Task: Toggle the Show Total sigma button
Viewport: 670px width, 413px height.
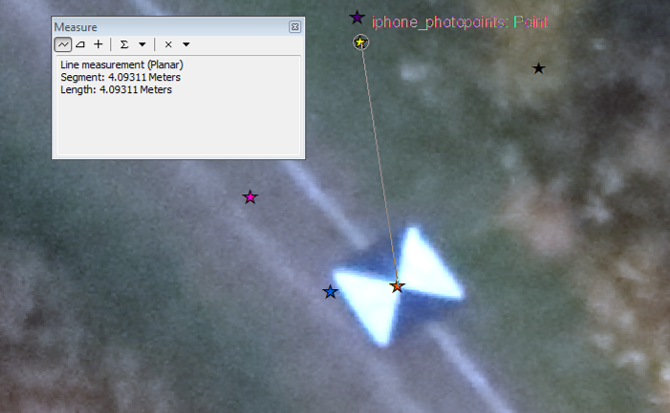Action: coord(124,44)
